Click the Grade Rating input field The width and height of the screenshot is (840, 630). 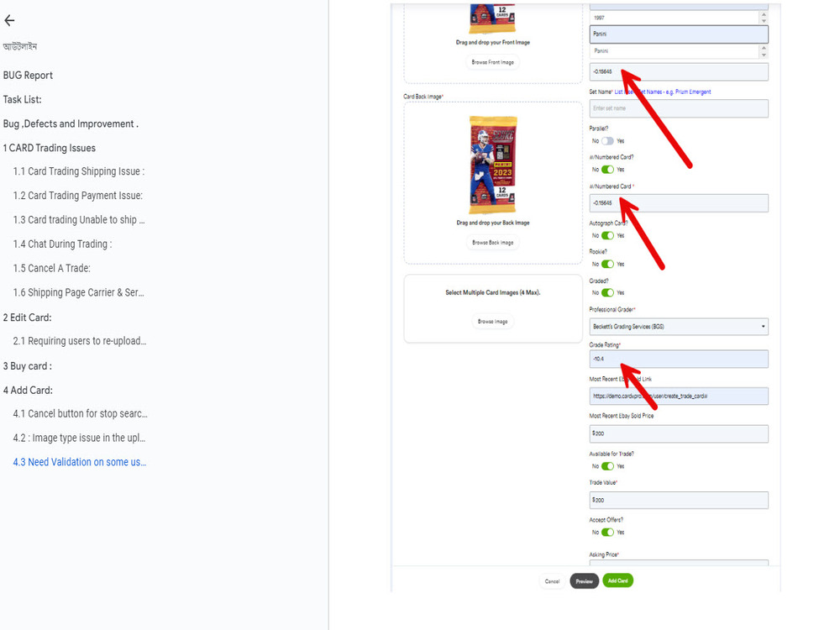pyautogui.click(x=679, y=359)
